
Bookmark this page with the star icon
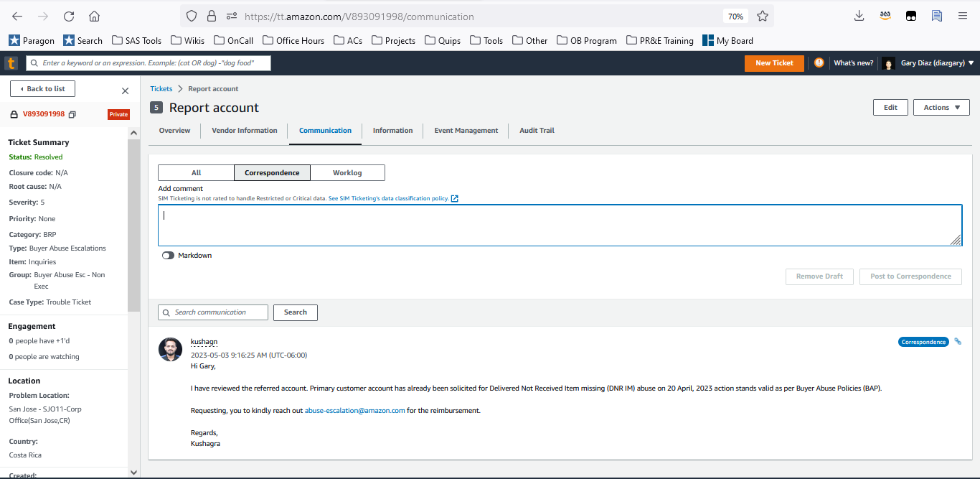click(x=762, y=16)
